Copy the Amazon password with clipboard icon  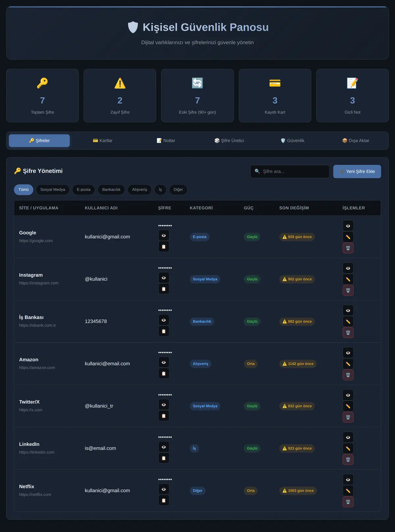(164, 374)
